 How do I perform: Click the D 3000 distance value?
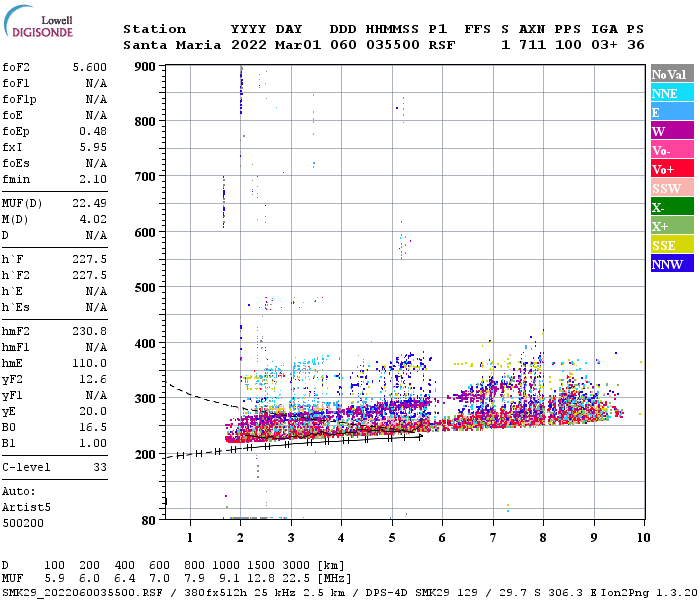(x=296, y=566)
